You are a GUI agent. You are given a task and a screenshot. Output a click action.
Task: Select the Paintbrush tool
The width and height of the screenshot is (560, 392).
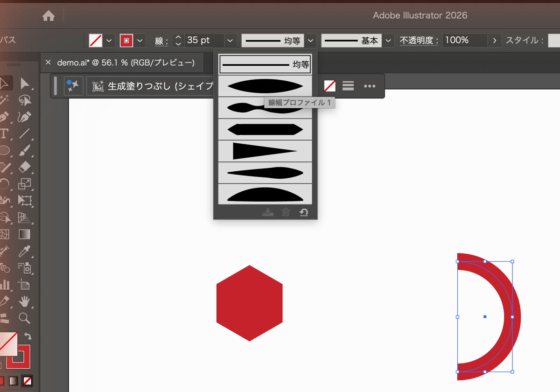point(25,150)
